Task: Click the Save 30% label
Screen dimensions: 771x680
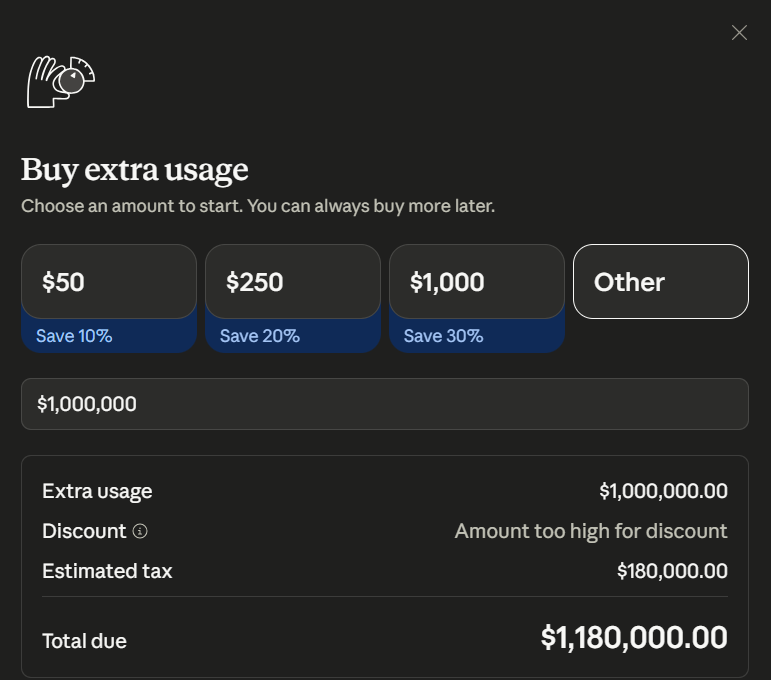Action: (443, 336)
